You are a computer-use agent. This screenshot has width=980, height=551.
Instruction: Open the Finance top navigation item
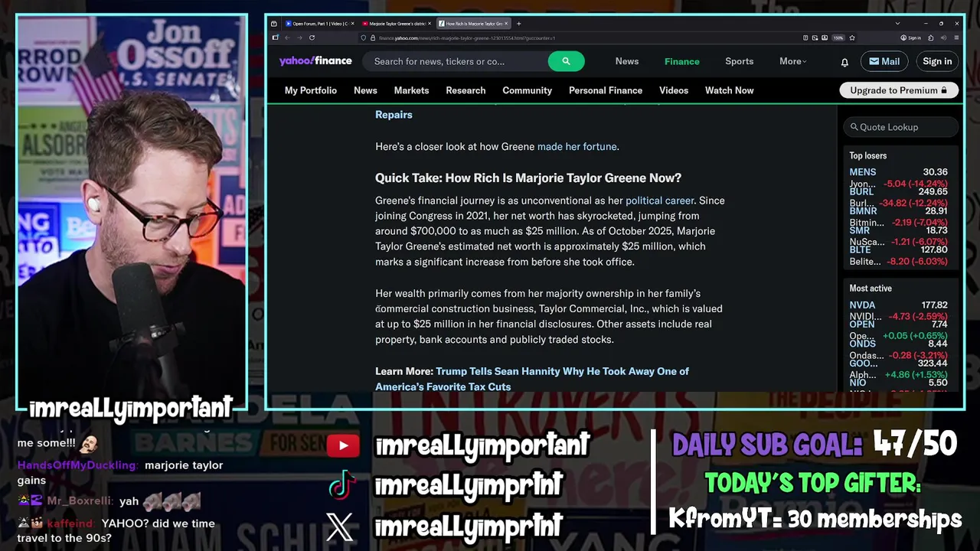click(x=681, y=61)
